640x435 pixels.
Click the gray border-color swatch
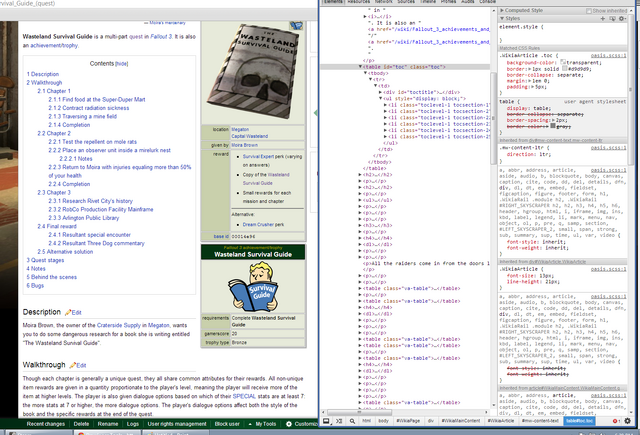[553, 126]
